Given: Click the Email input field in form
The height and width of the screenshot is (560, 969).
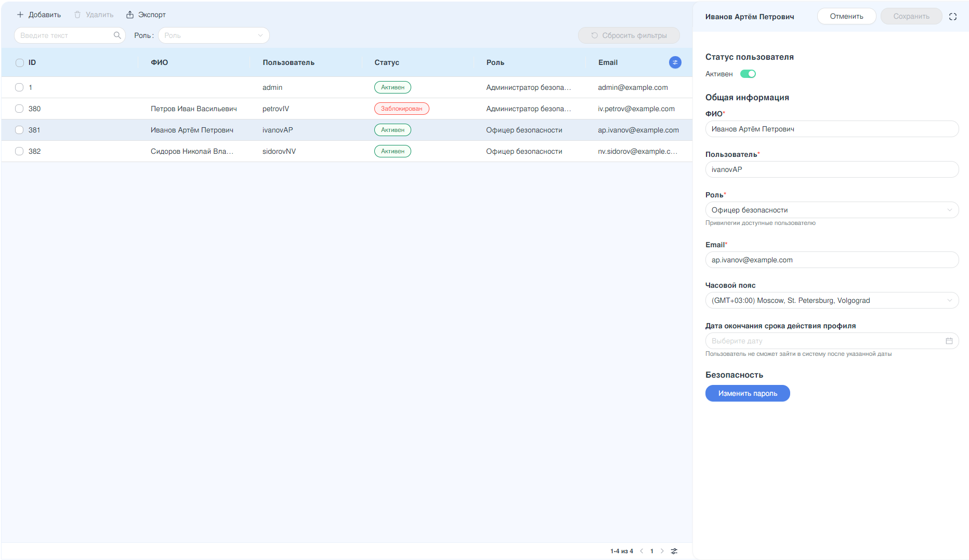Looking at the screenshot, I should (832, 260).
